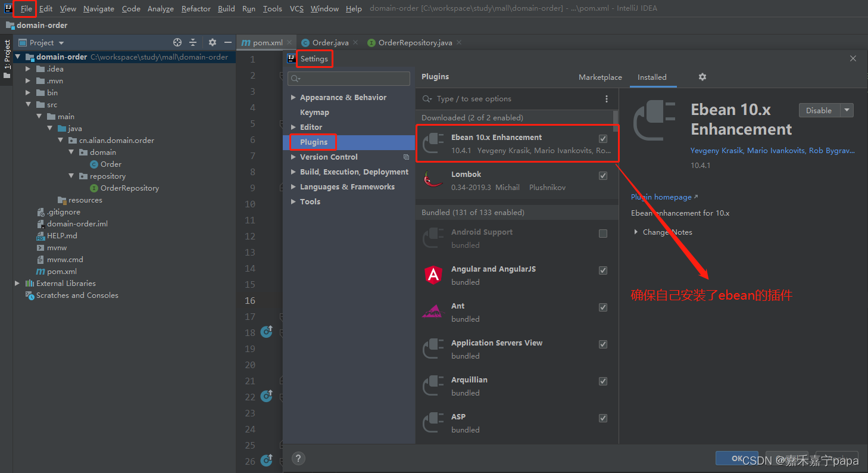This screenshot has height=473, width=868.
Task: Select the Lombok plugin entry
Action: (517, 181)
